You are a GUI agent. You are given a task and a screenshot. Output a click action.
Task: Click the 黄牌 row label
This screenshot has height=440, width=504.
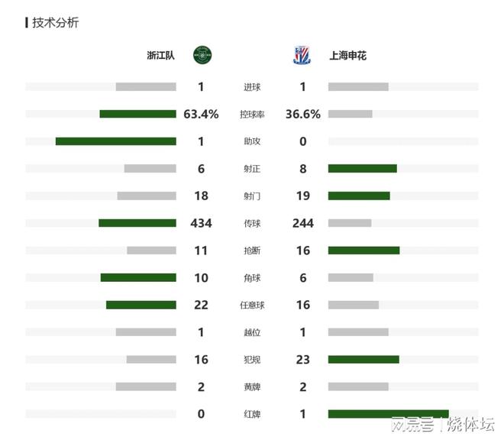click(x=251, y=387)
